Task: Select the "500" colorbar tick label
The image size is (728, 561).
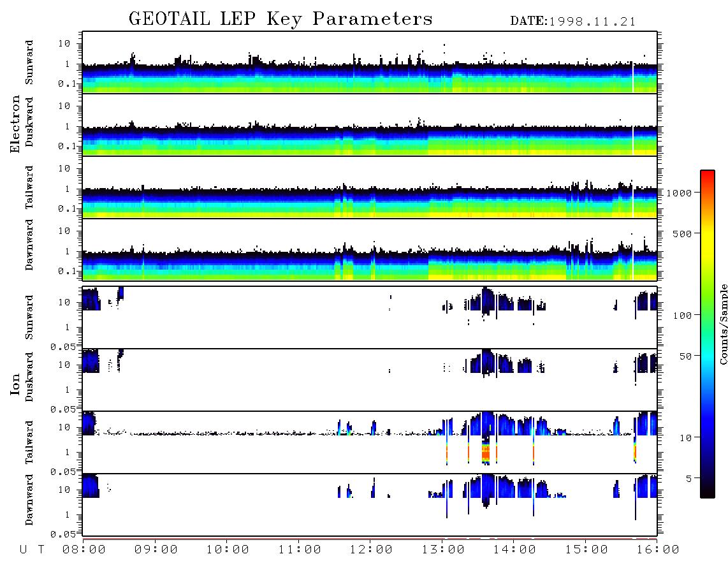Action: (x=682, y=233)
